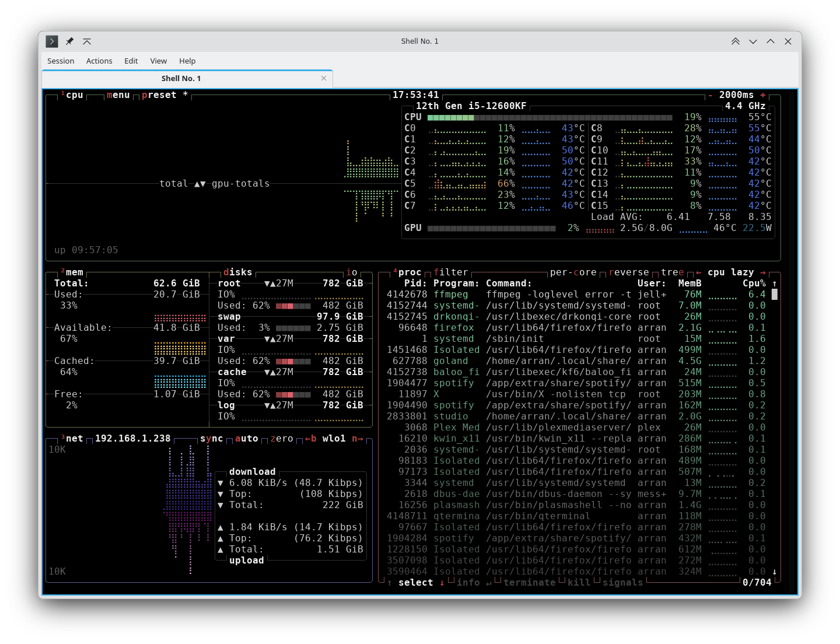This screenshot has width=840, height=644.
Task: Click left arrow next to cpu lazy sort
Action: tap(698, 272)
